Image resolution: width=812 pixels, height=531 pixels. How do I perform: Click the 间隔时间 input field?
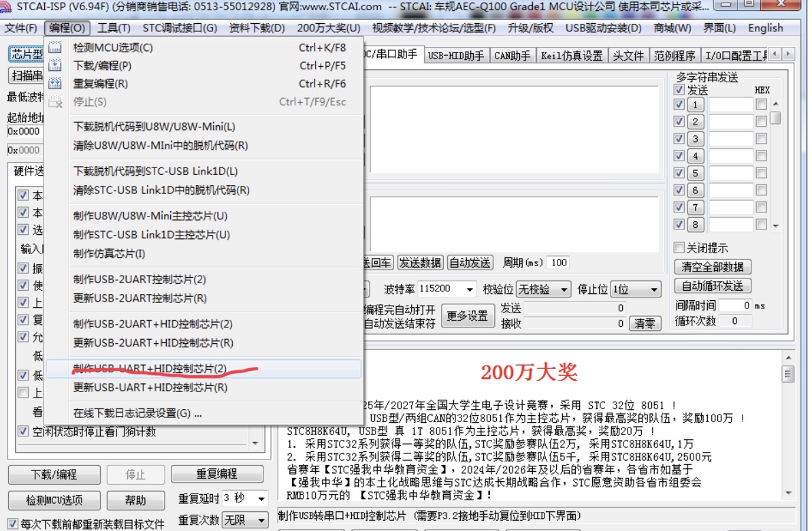click(735, 306)
